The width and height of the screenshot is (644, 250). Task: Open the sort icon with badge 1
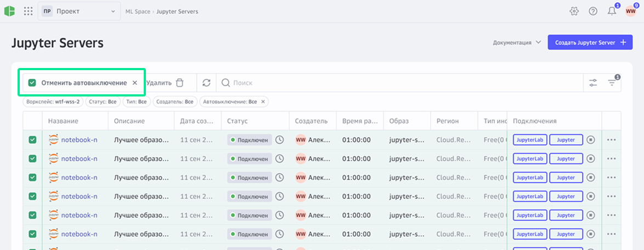click(x=612, y=83)
